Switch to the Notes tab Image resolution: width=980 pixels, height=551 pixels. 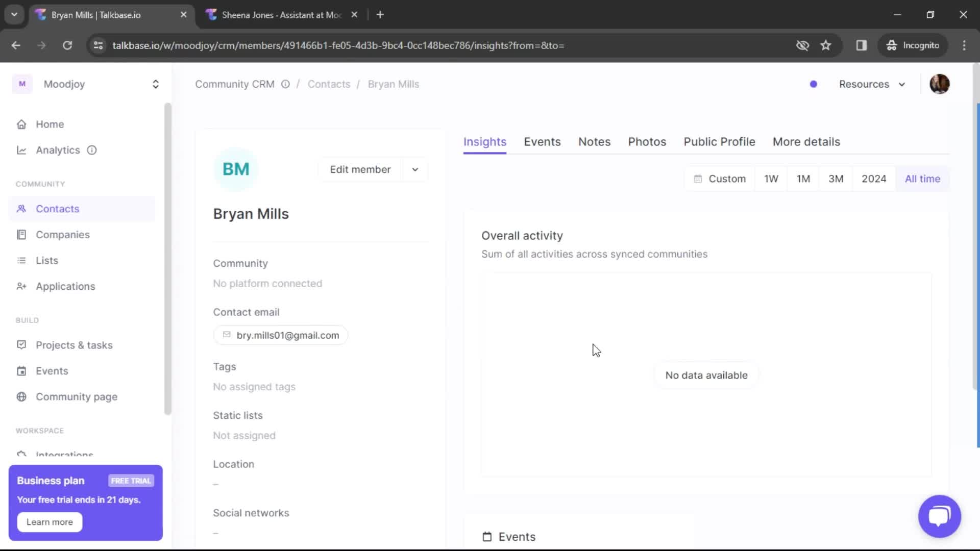pyautogui.click(x=594, y=142)
